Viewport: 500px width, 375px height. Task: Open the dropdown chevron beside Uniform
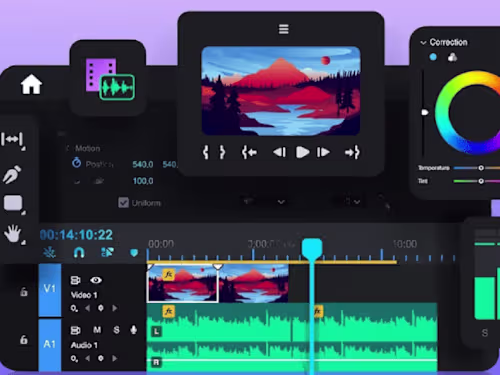pyautogui.click(x=281, y=202)
